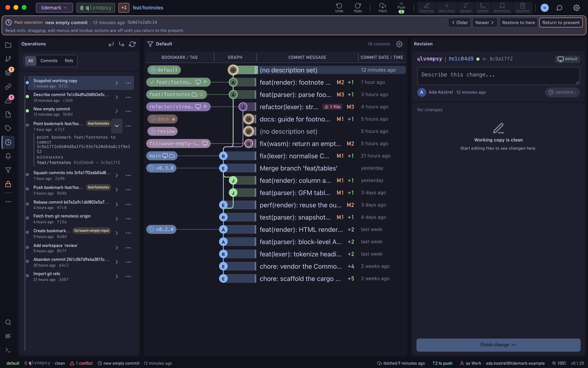Expand the Fetch from git remote(s) origin operation
This screenshot has height=368, width=588.
click(117, 219)
